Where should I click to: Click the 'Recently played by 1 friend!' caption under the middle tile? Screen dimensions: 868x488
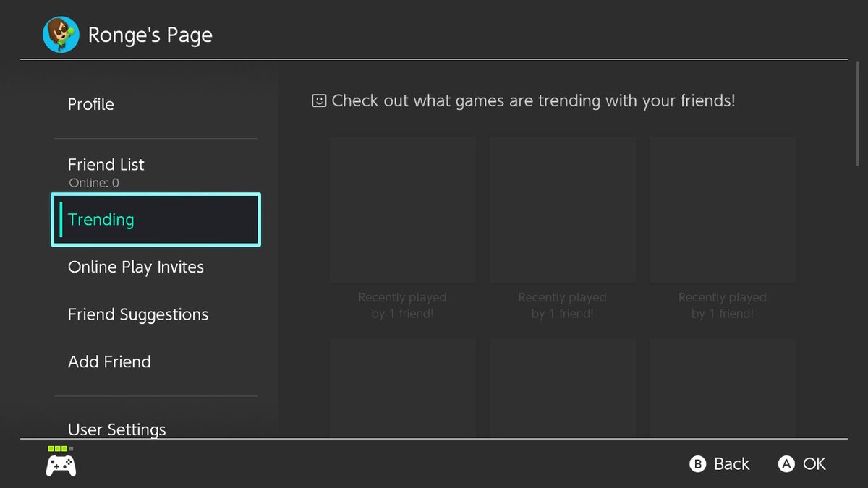[x=563, y=306]
